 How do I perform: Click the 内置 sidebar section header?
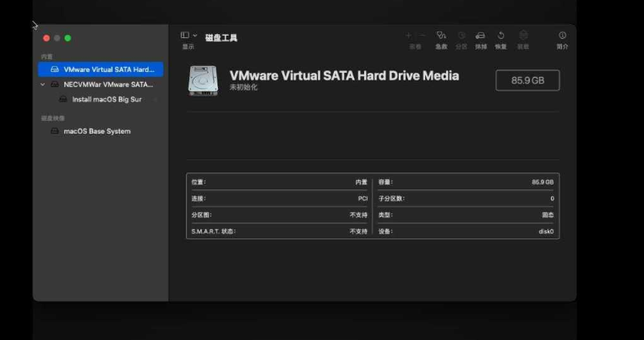coord(46,57)
